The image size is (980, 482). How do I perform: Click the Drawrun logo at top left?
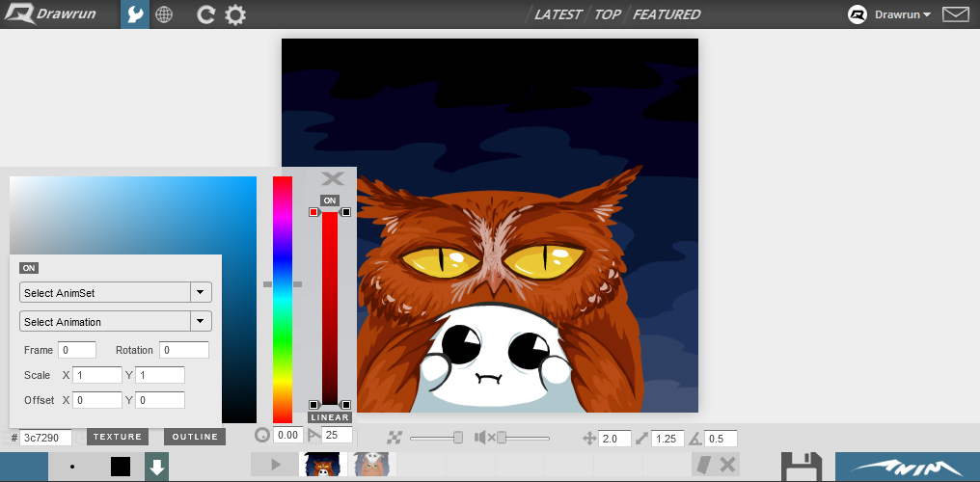[x=51, y=13]
